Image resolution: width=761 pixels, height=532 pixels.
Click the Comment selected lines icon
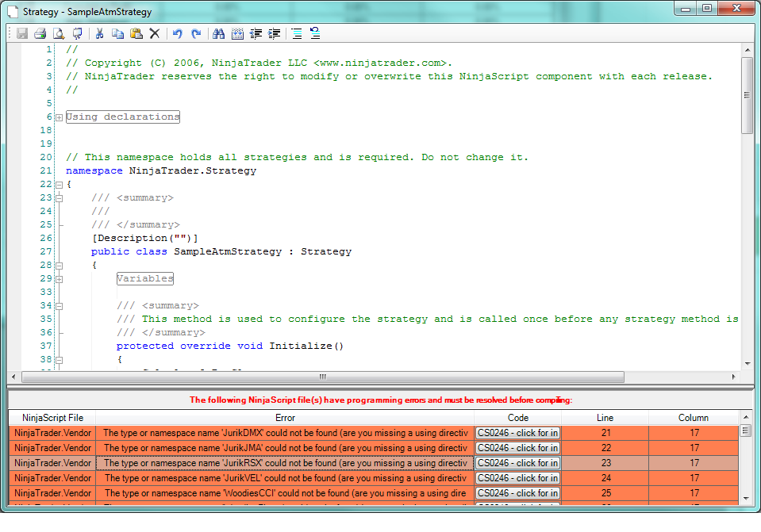297,33
